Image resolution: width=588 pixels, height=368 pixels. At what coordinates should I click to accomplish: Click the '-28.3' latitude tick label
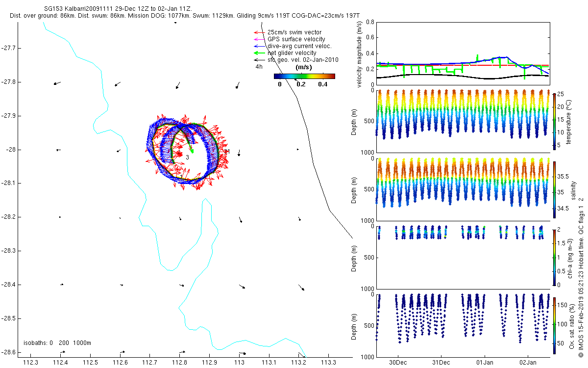(9, 251)
